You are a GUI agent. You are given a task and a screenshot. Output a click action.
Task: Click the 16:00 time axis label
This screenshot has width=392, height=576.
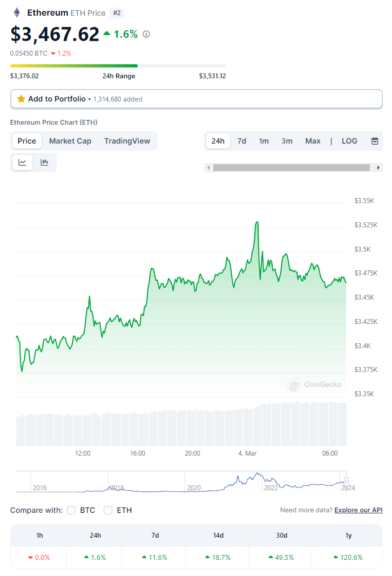pyautogui.click(x=137, y=453)
